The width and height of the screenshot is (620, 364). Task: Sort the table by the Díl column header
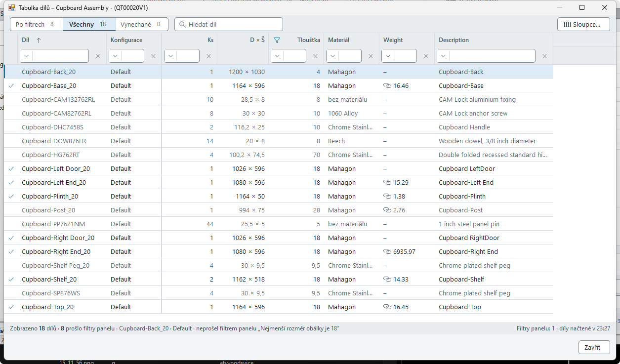[x=62, y=40]
